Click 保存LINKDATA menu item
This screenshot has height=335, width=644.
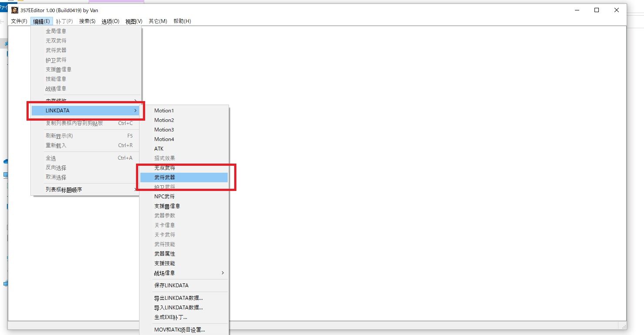pyautogui.click(x=185, y=286)
